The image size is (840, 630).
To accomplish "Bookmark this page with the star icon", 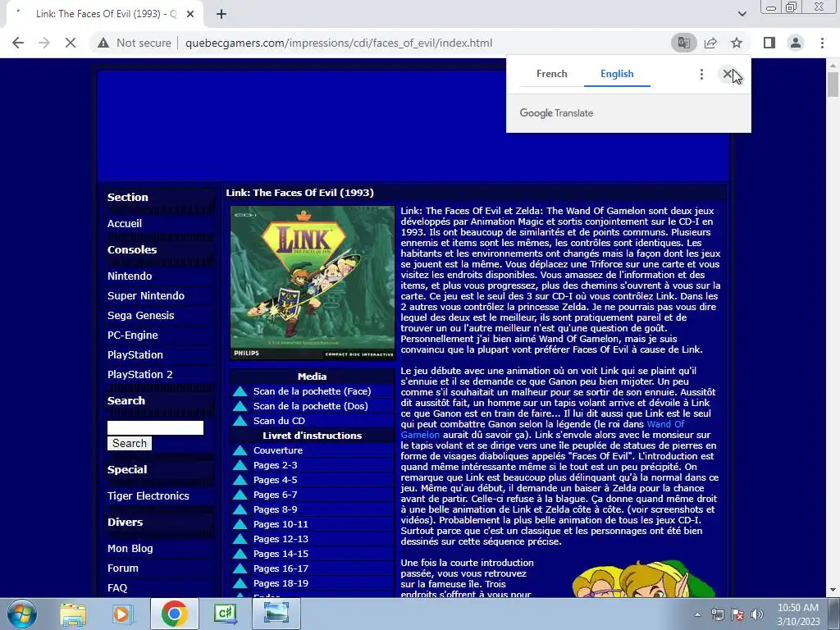I will (x=737, y=43).
